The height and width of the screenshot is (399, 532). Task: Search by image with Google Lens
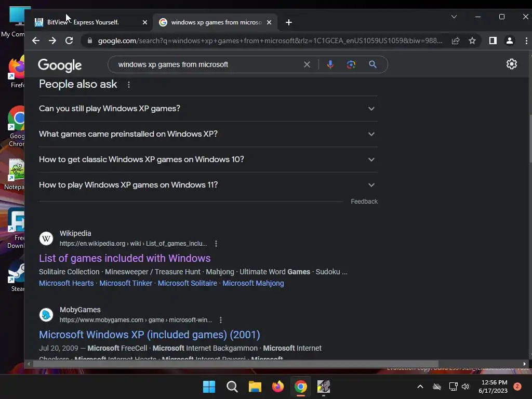click(x=351, y=64)
